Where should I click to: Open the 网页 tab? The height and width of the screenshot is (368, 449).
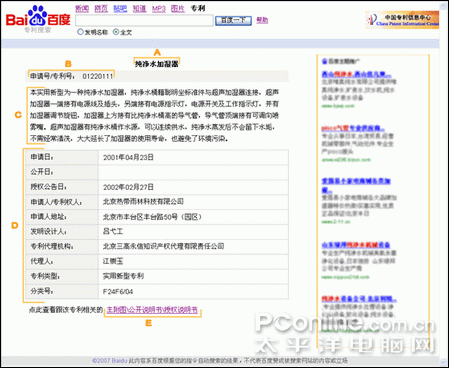[x=101, y=8]
